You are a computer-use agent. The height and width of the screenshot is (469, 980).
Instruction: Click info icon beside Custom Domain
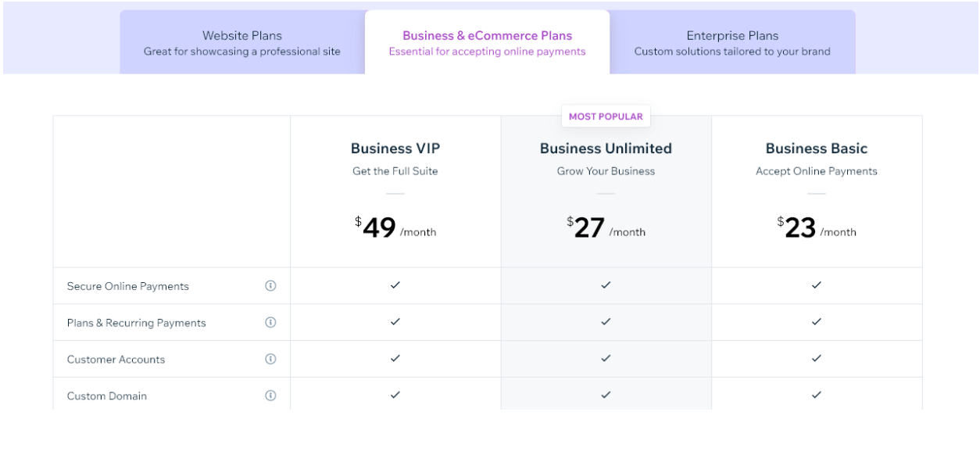coord(270,396)
